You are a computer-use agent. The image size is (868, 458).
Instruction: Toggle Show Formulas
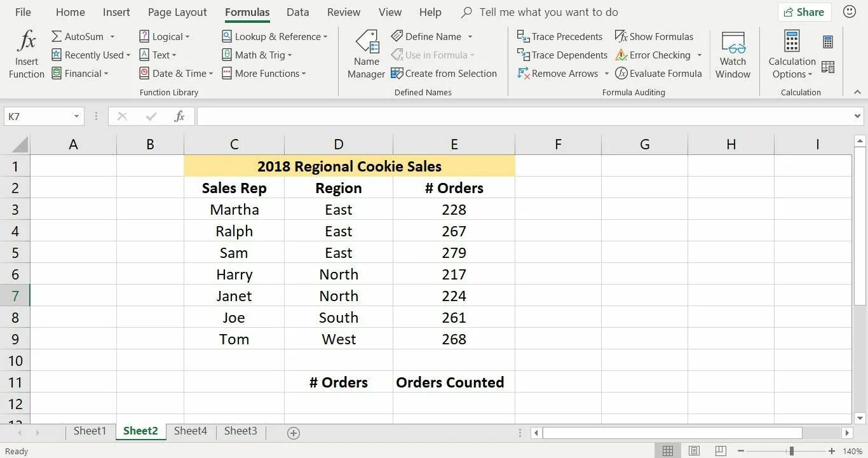click(654, 36)
